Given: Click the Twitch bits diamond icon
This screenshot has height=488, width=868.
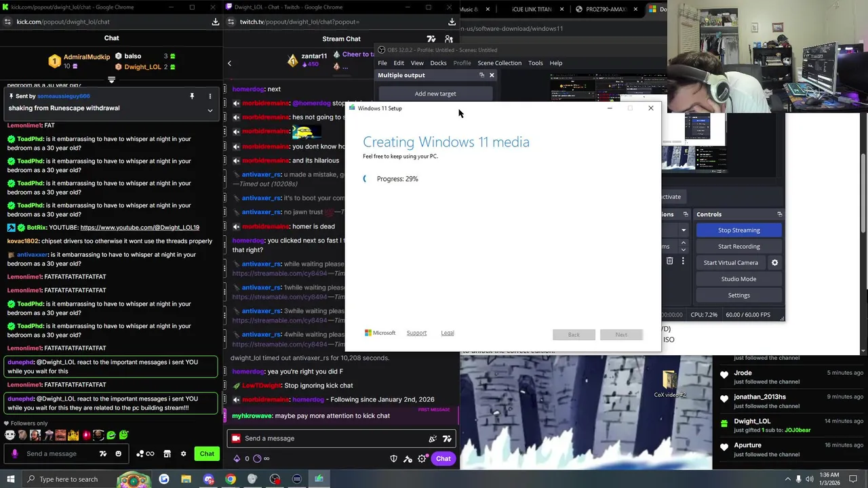Looking at the screenshot, I should pos(237,459).
